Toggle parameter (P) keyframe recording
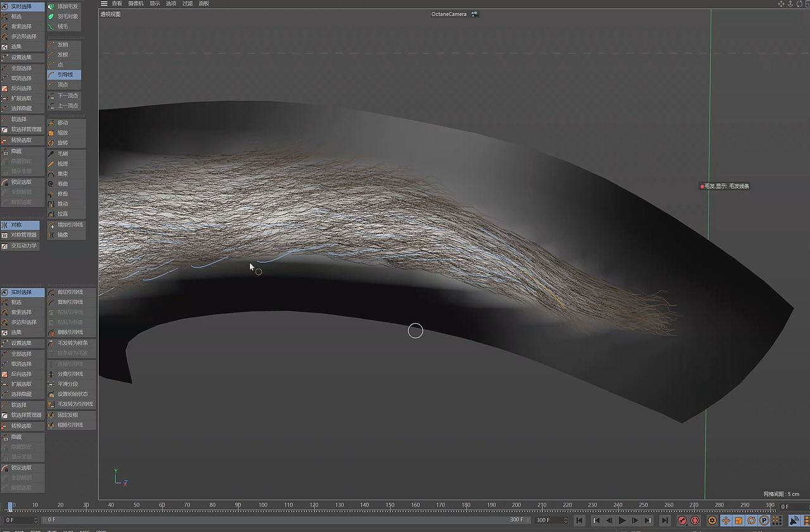 (x=764, y=521)
